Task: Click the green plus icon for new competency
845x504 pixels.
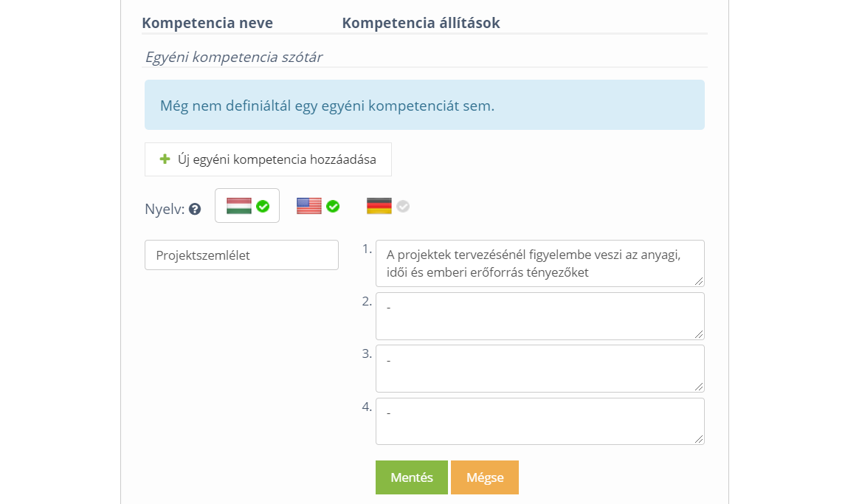Action: click(x=165, y=159)
